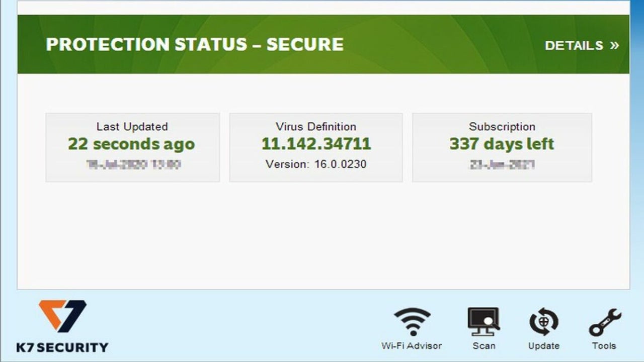Click the "337 days left" text

(x=502, y=144)
